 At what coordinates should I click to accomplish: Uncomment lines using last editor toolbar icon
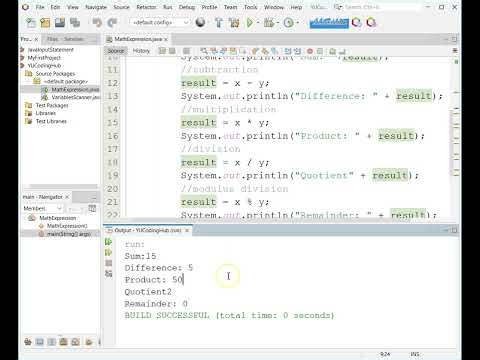click(x=342, y=51)
